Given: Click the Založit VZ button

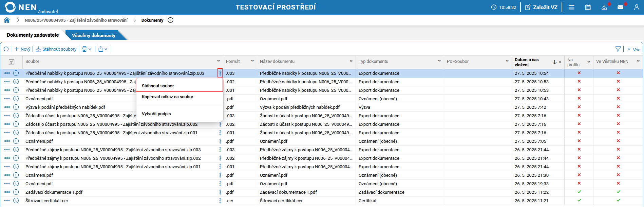Looking at the screenshot, I should (541, 7).
